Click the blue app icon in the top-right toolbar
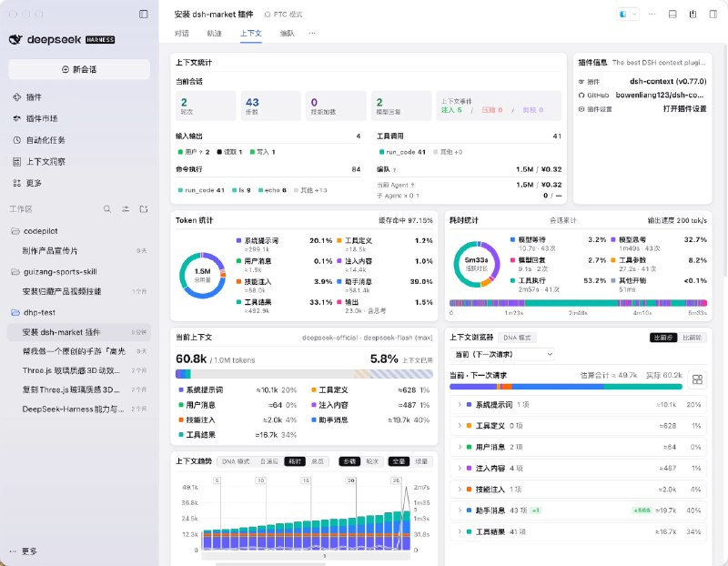This screenshot has width=728, height=566. point(623,15)
